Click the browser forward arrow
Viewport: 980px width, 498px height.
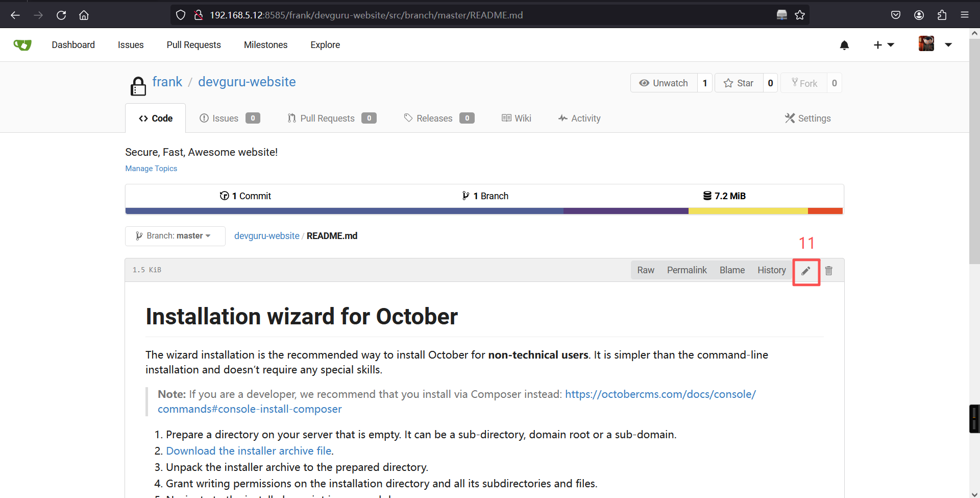pos(38,15)
